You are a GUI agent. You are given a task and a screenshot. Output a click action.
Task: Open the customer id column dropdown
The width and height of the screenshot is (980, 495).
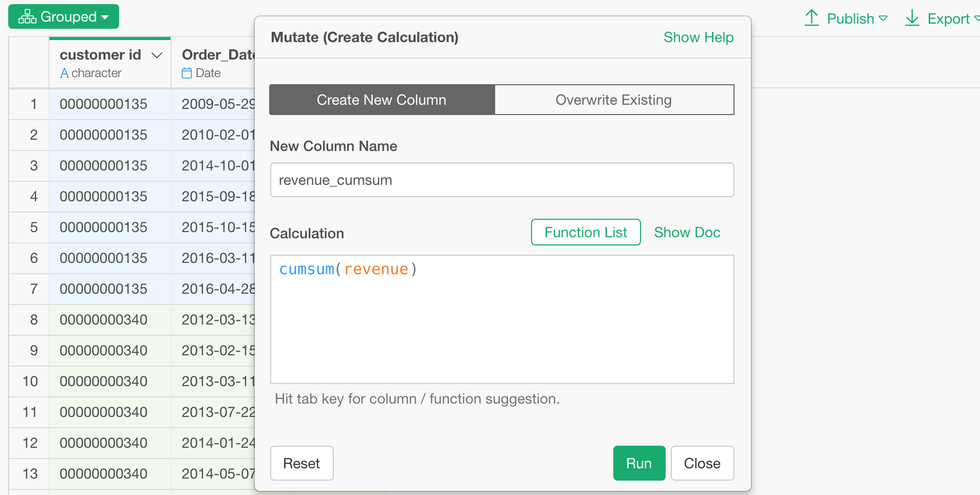pos(157,55)
